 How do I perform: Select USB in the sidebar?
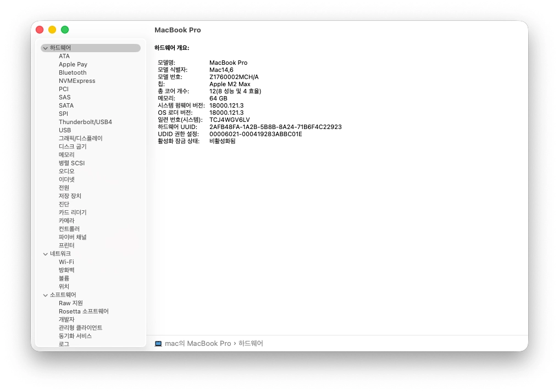pos(65,130)
